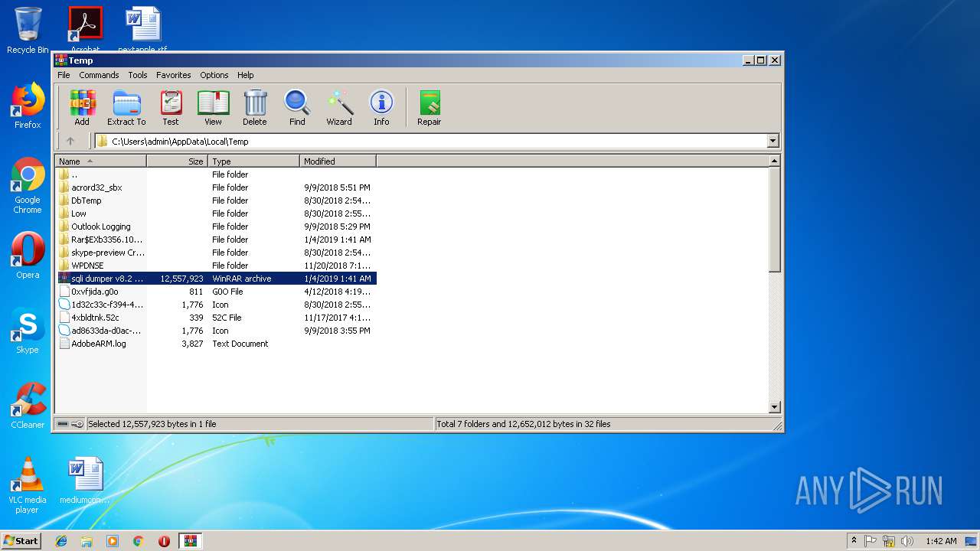Image resolution: width=980 pixels, height=551 pixels.
Task: Open Acrobat desktop shortcut
Action: (85, 29)
